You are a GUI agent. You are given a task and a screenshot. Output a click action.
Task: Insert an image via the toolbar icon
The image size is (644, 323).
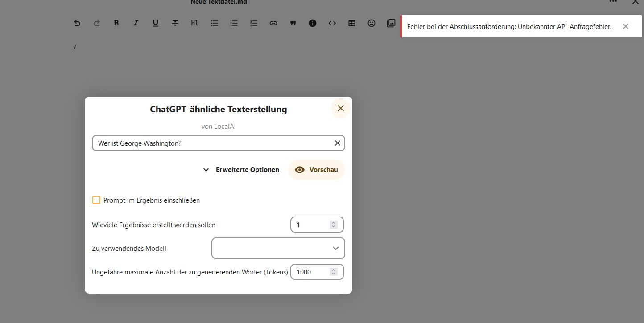(391, 23)
